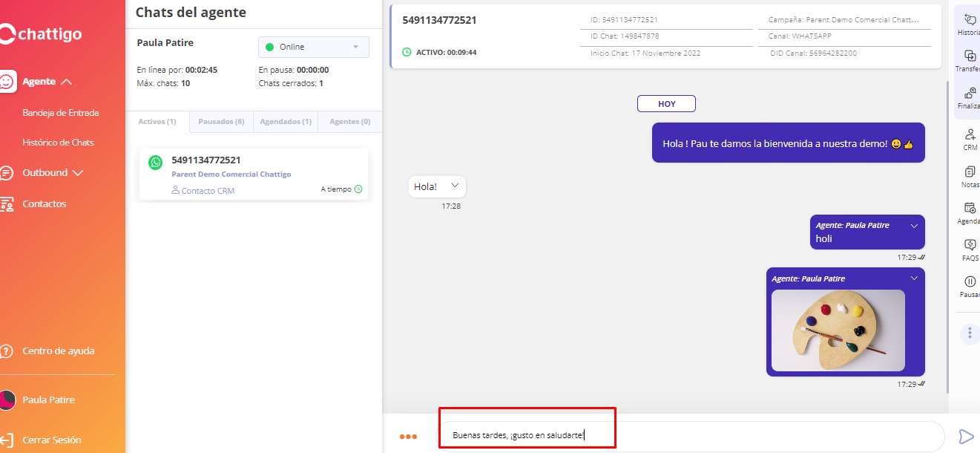Open the Historial icon in right toolbar
Viewport: 980px width, 453px height.
pos(969,20)
